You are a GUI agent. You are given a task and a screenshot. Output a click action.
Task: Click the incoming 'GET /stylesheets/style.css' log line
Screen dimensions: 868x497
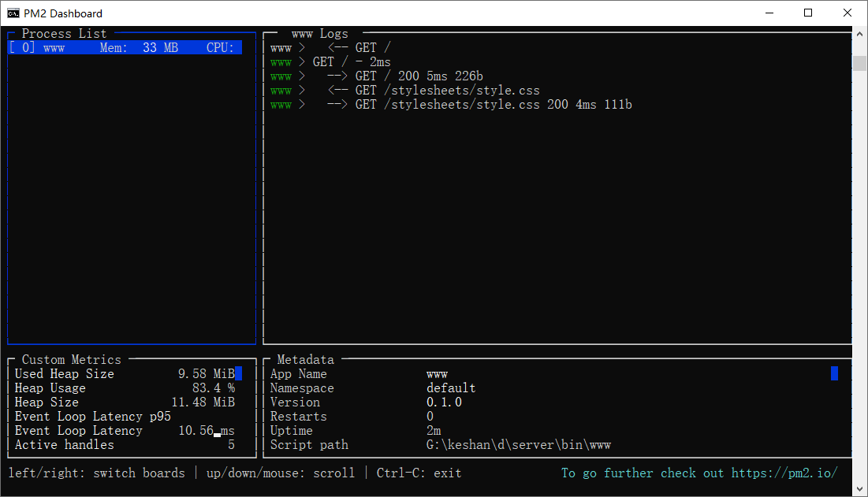[x=404, y=90]
